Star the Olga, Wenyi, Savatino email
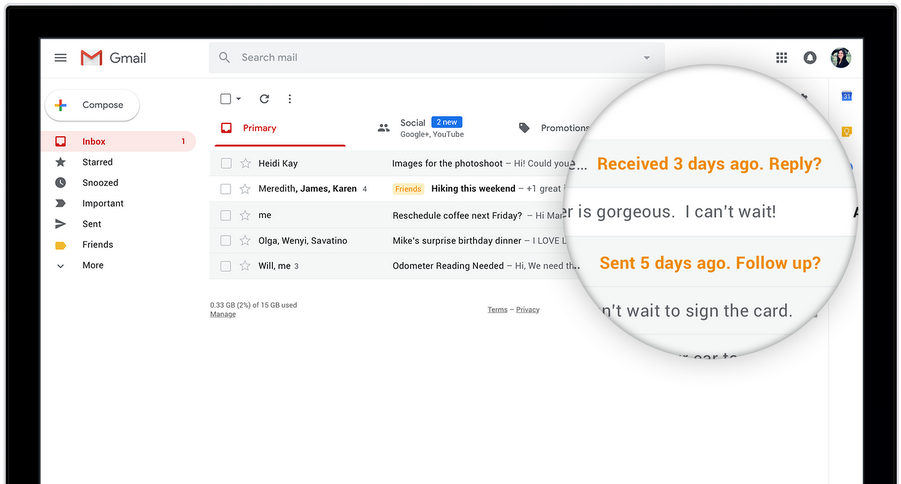The height and width of the screenshot is (484, 901). (x=245, y=240)
